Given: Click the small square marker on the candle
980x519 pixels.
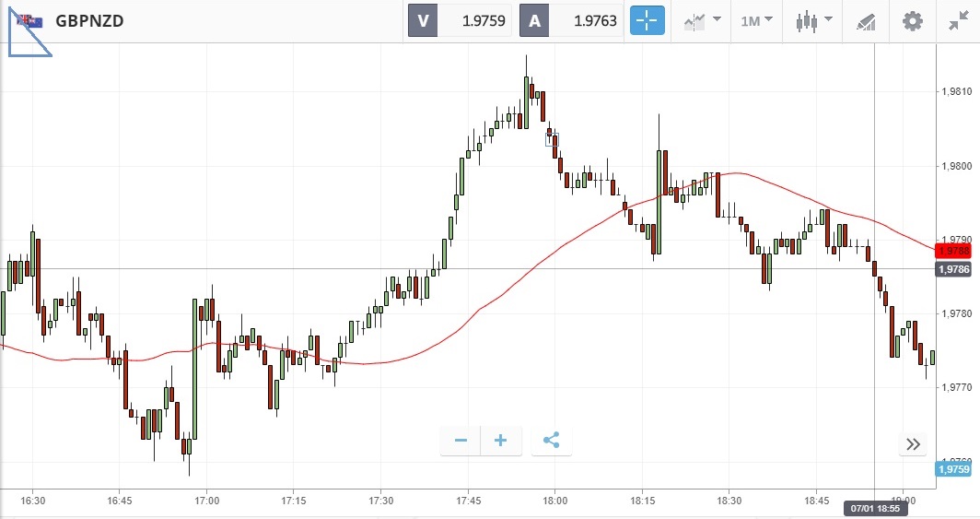Looking at the screenshot, I should coord(552,140).
